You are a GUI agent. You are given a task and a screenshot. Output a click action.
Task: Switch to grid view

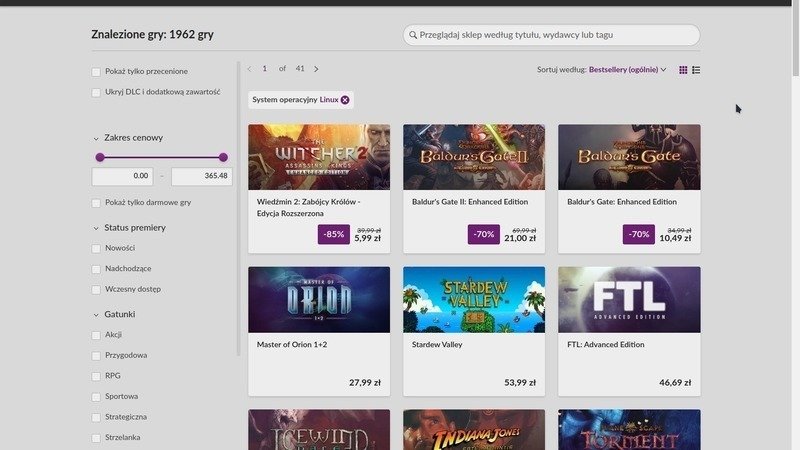[683, 70]
